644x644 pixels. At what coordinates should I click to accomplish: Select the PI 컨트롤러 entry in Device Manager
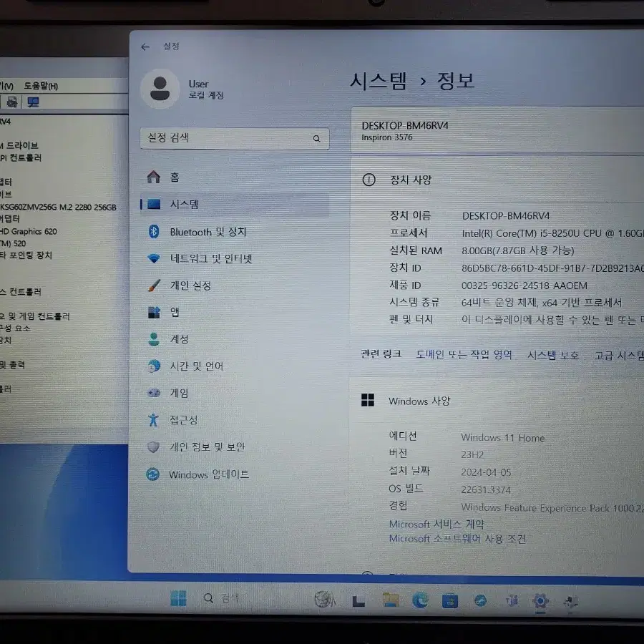pyautogui.click(x=21, y=157)
